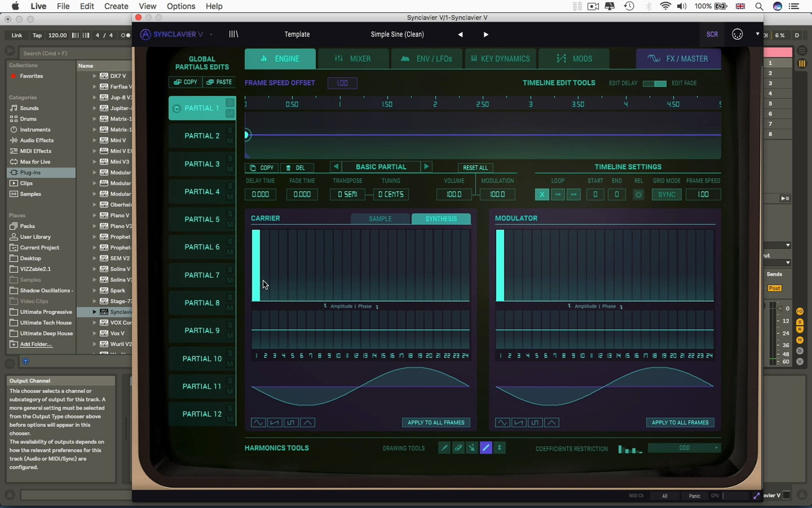Screen dimensions: 812x508
Task: Switch to the MIXER tab
Action: 353,59
